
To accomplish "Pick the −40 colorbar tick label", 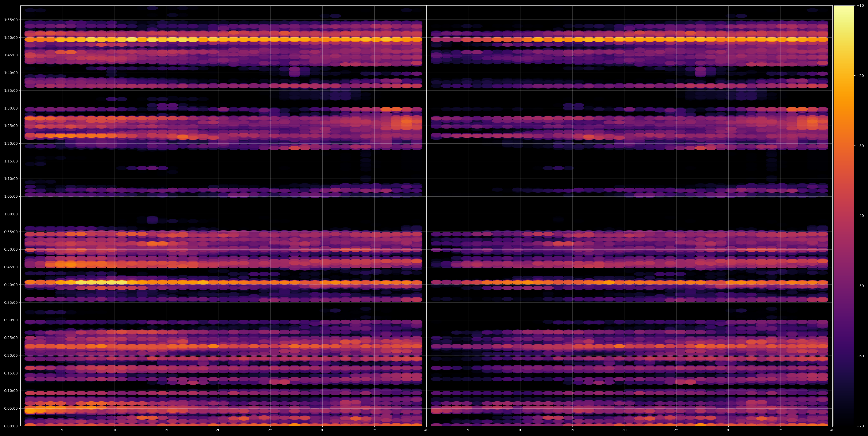I will 860,216.
